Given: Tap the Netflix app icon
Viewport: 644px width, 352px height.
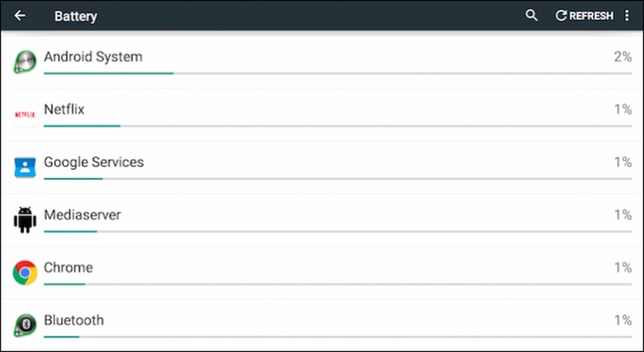Looking at the screenshot, I should pyautogui.click(x=25, y=114).
